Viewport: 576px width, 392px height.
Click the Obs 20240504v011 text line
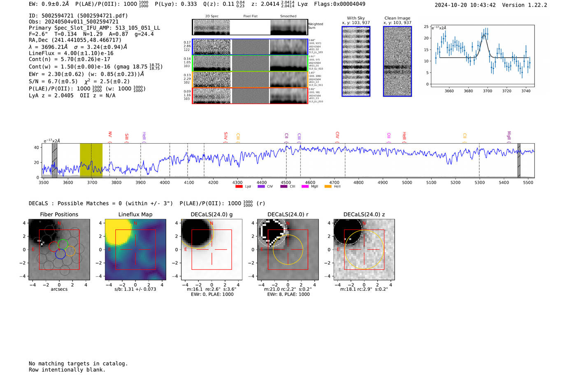74,22
